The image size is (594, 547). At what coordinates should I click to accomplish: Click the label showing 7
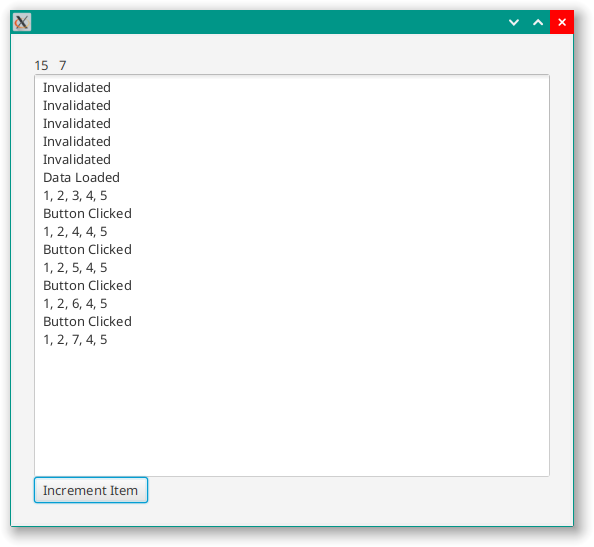(x=63, y=66)
